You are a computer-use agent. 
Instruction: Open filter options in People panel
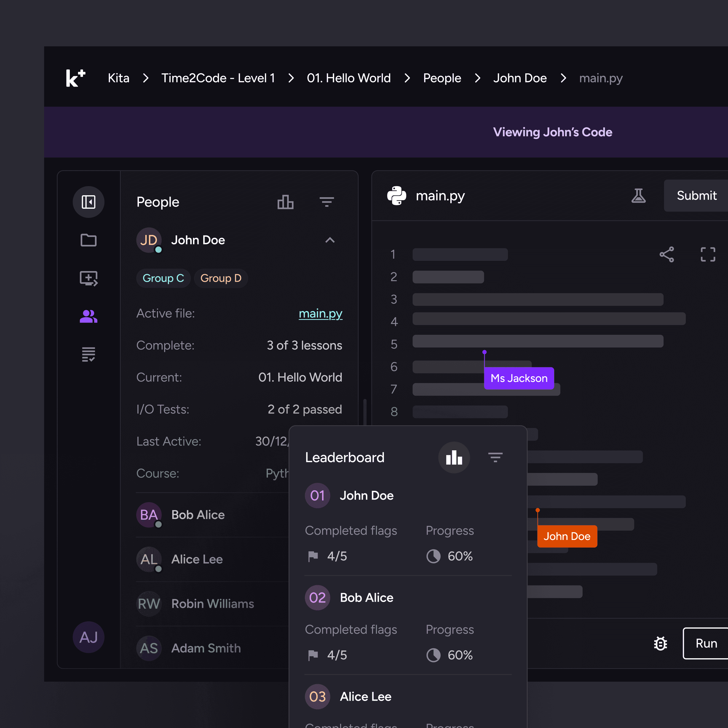click(x=326, y=202)
